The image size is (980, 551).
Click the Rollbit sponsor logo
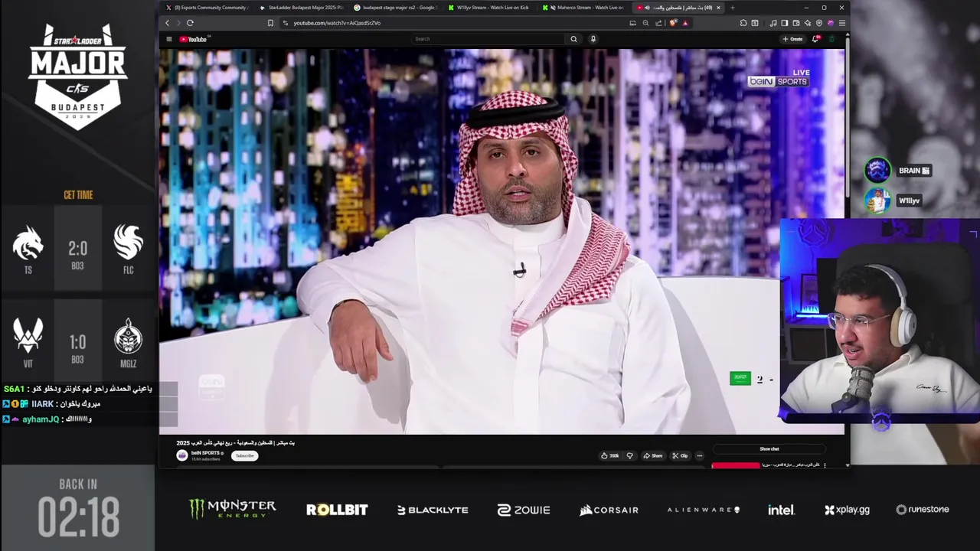pos(337,510)
